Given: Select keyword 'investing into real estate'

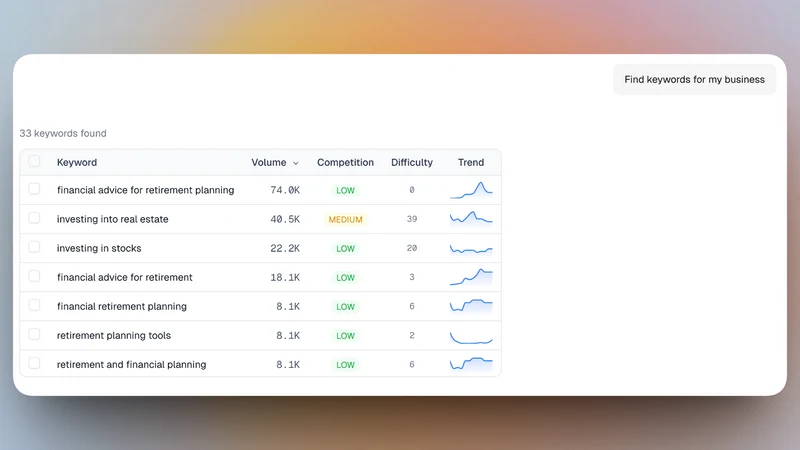Looking at the screenshot, I should [112, 219].
